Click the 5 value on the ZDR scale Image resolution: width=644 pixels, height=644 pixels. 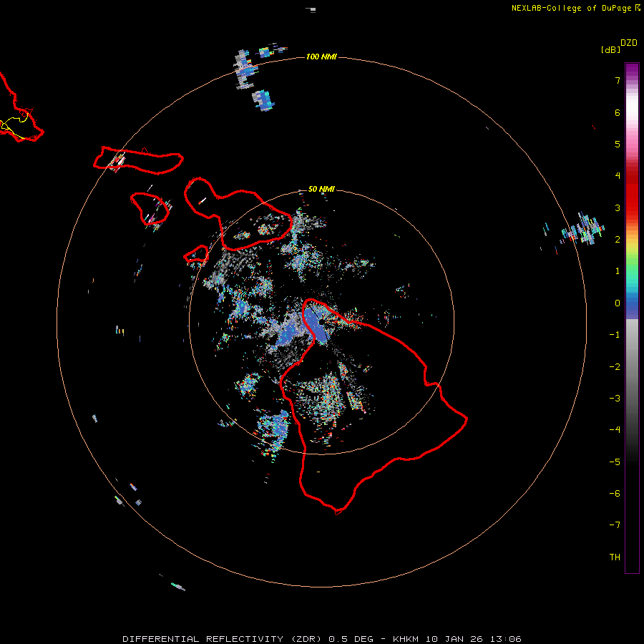[618, 144]
